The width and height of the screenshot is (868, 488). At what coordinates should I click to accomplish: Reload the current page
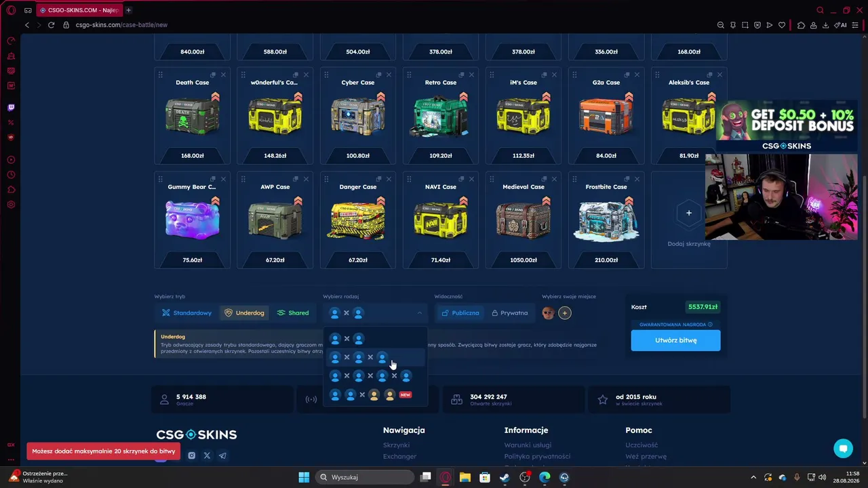(x=51, y=25)
